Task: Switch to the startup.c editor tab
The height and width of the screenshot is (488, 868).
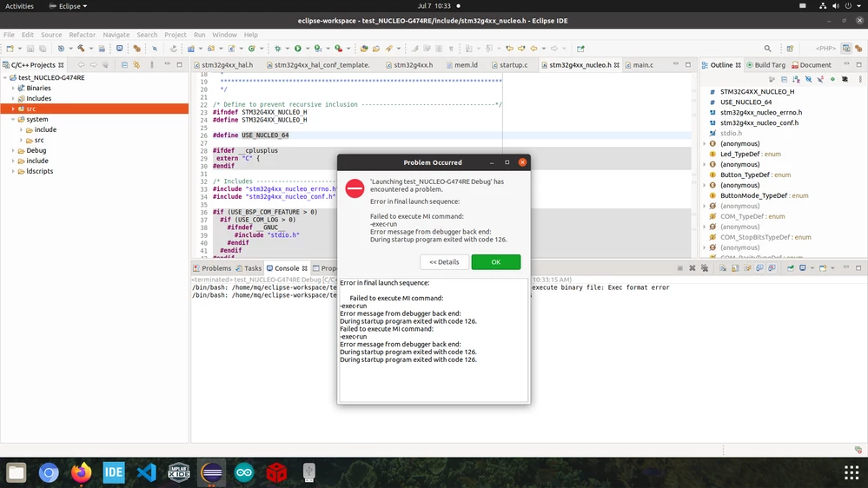Action: point(510,65)
